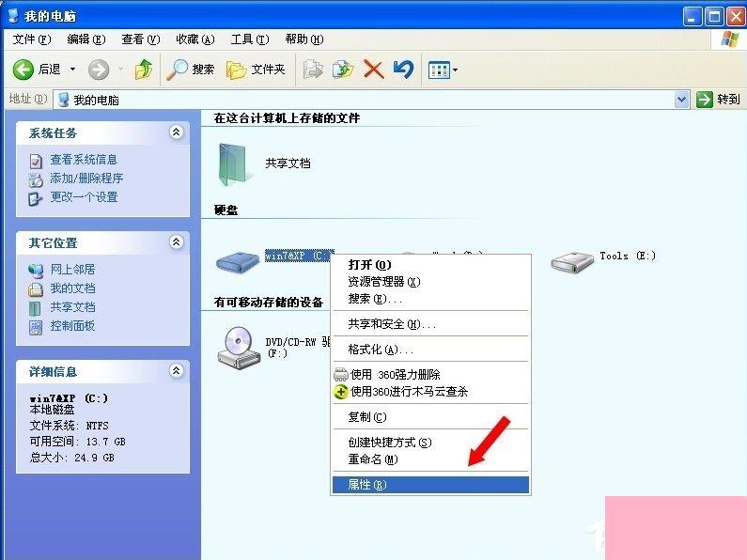Choose 共享和安全(H)... menu entry
The width and height of the screenshot is (747, 560).
coord(430,324)
